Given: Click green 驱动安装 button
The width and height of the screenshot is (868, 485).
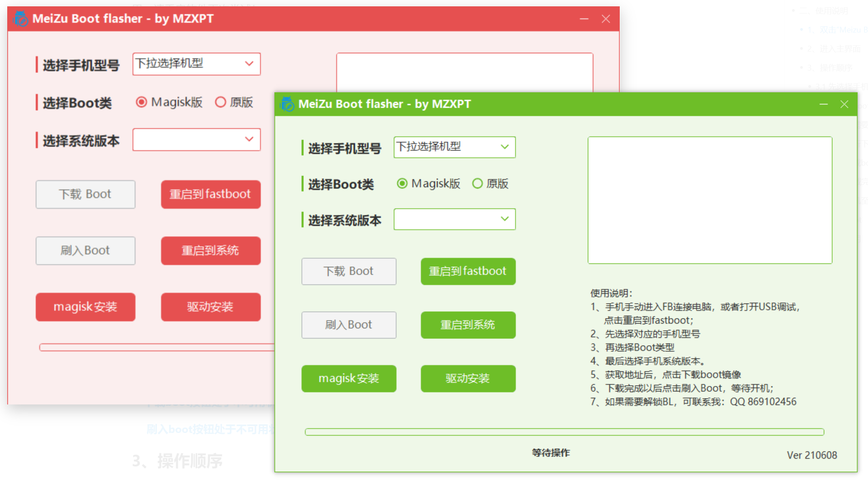Looking at the screenshot, I should tap(468, 379).
